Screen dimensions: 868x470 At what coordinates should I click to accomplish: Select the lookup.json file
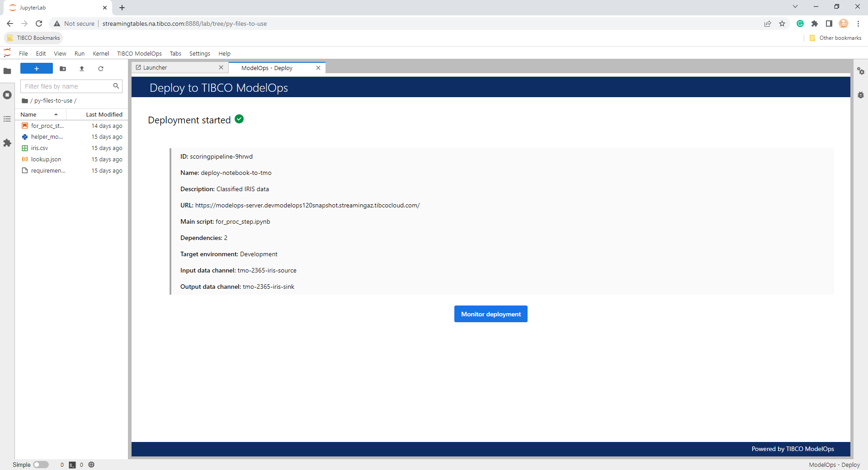click(x=71, y=160)
